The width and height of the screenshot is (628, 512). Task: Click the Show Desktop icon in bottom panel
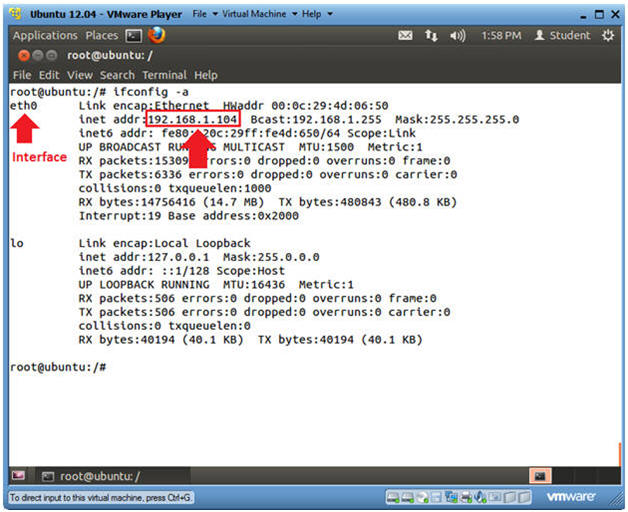[18, 476]
